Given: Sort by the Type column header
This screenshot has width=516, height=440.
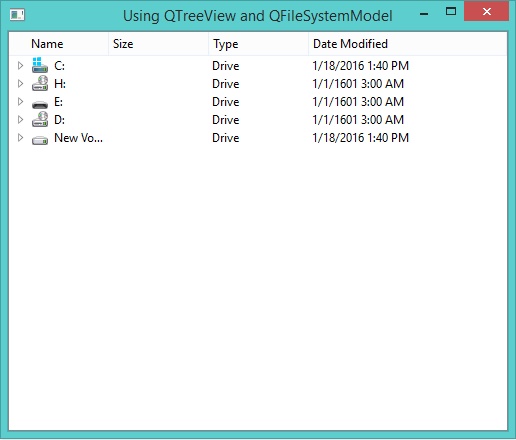Looking at the screenshot, I should tap(259, 44).
